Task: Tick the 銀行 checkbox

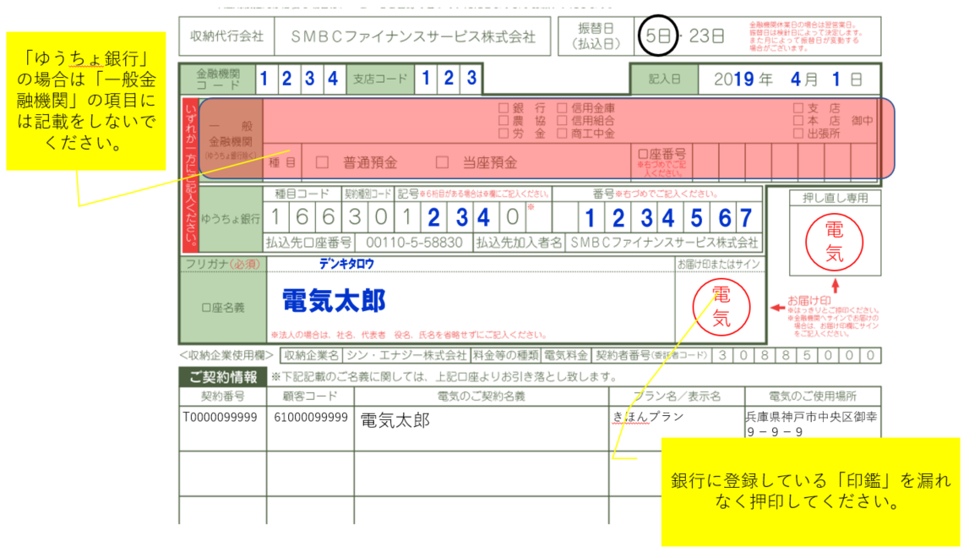Action: pyautogui.click(x=504, y=108)
